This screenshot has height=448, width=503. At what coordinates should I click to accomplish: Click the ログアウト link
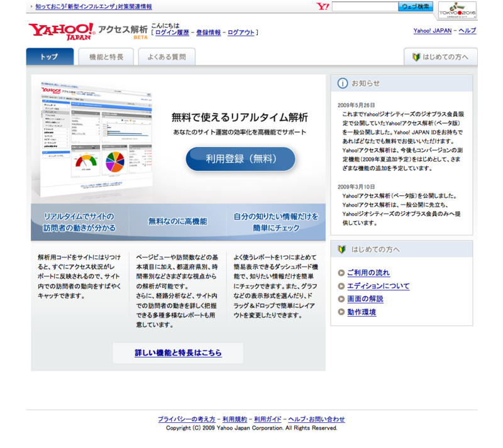[x=241, y=33]
